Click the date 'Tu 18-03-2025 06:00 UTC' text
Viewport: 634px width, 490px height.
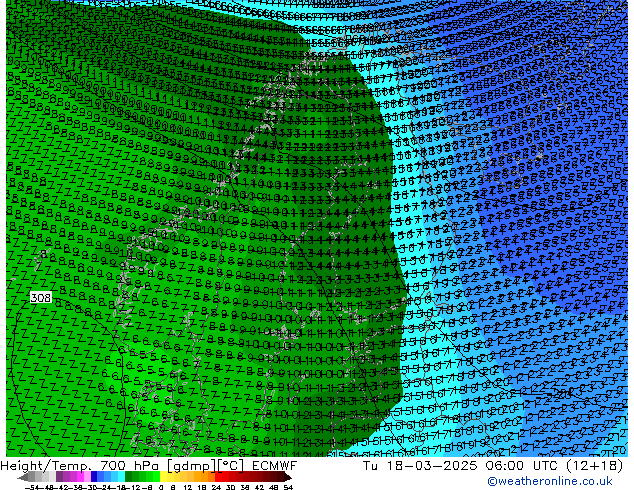[461, 466]
